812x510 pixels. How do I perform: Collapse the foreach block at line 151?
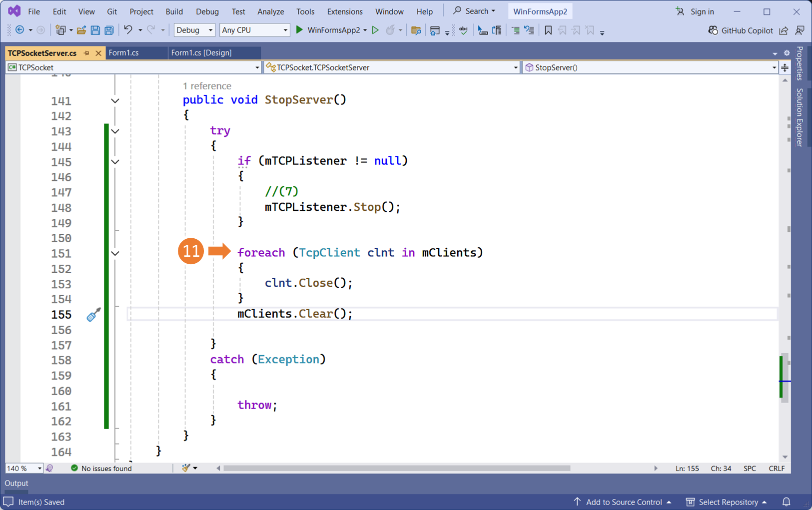(x=115, y=253)
